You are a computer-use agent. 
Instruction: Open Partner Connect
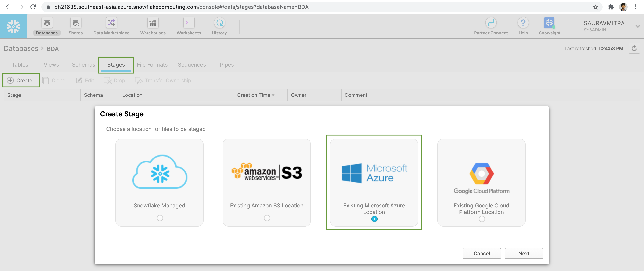click(x=491, y=26)
